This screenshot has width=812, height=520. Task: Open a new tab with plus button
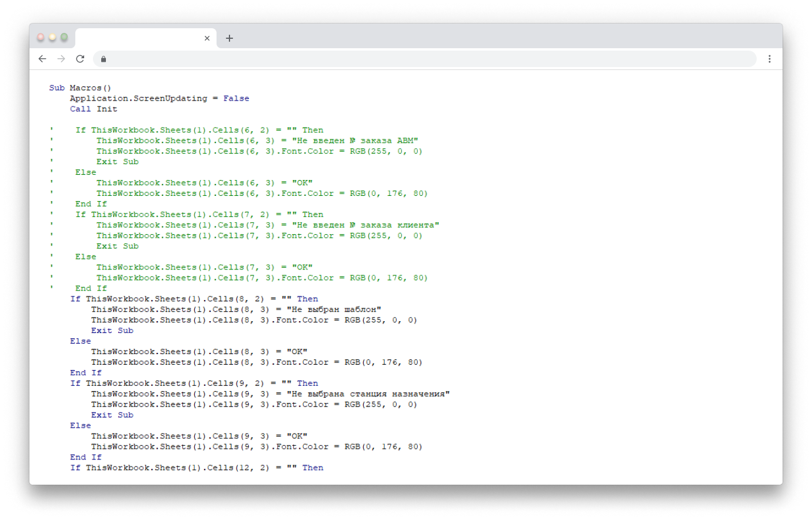pyautogui.click(x=229, y=38)
